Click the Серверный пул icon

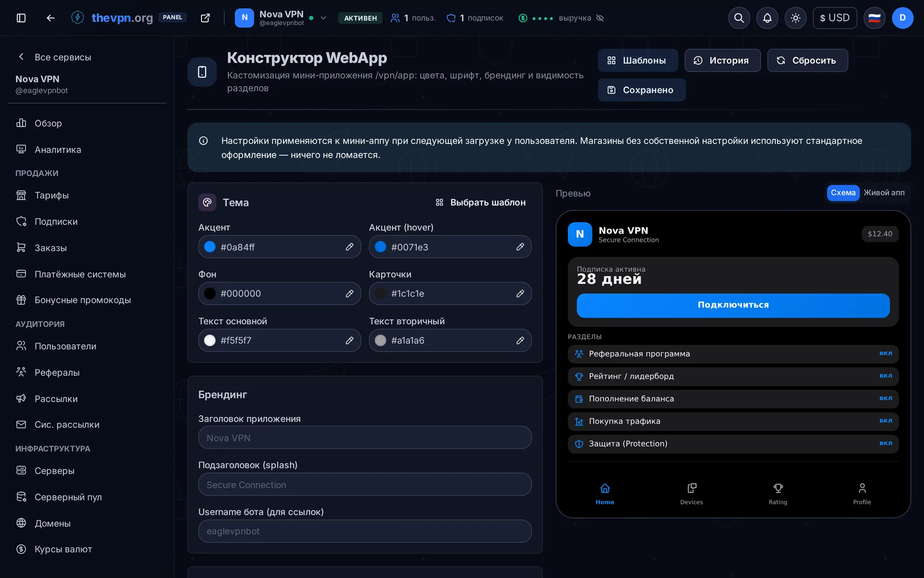tap(21, 497)
